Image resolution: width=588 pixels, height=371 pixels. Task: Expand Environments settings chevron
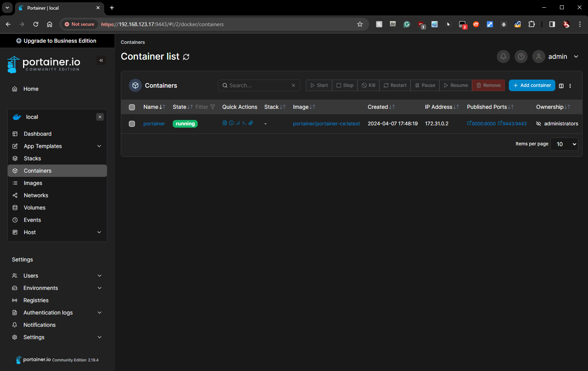coord(100,288)
